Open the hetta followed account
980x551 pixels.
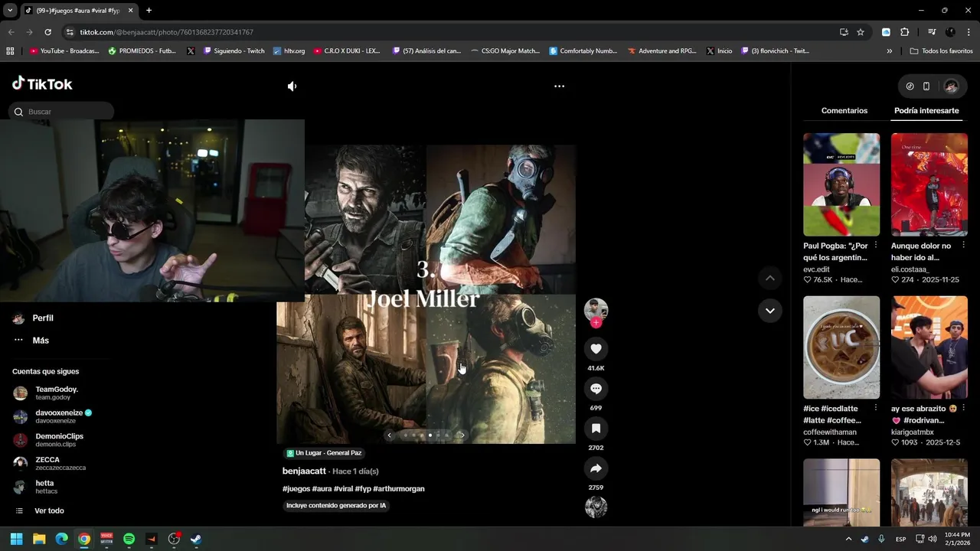click(35, 487)
